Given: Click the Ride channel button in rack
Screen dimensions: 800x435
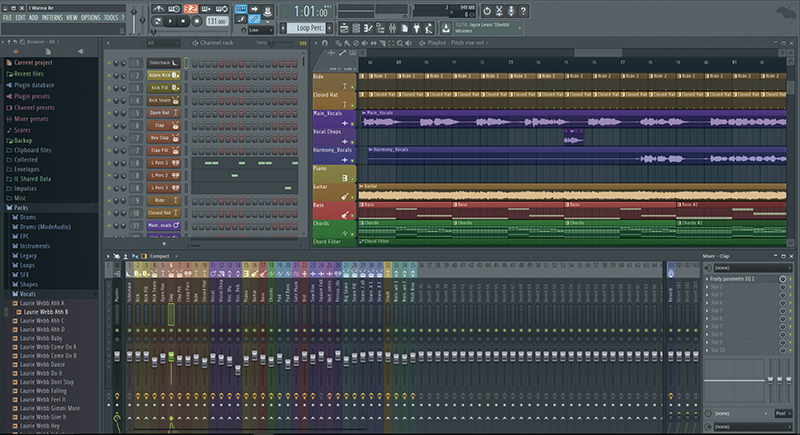Looking at the screenshot, I should point(163,200).
